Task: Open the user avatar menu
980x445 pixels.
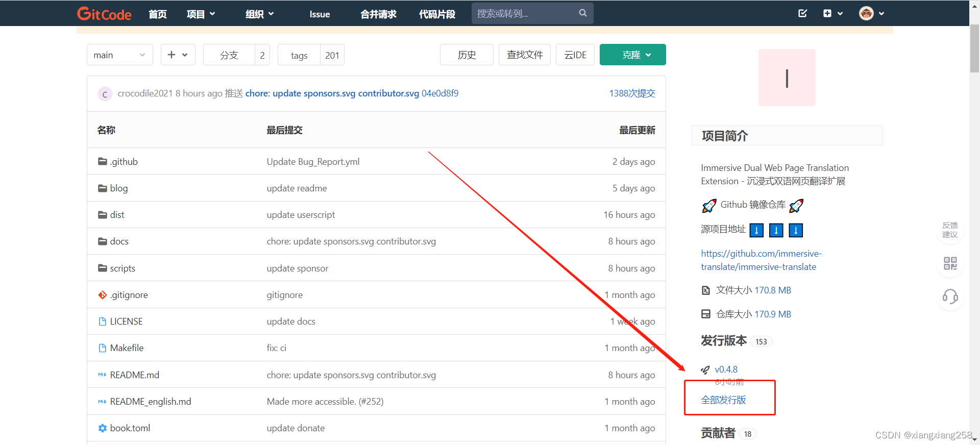Action: pos(871,13)
